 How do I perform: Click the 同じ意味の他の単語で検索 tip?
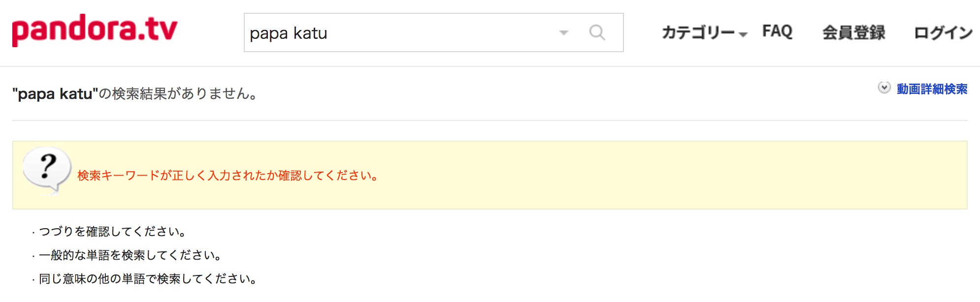coord(148,278)
